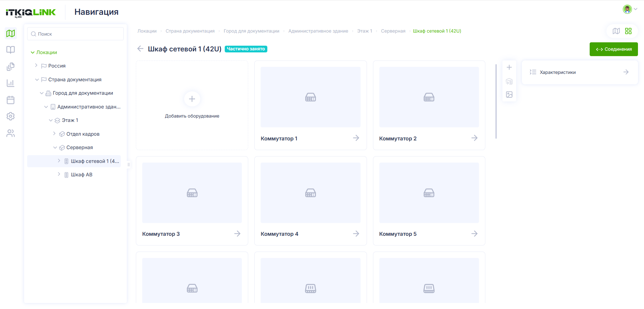This screenshot has width=644, height=309.
Task: Open Коммутатор 3 arrow
Action: [237, 234]
